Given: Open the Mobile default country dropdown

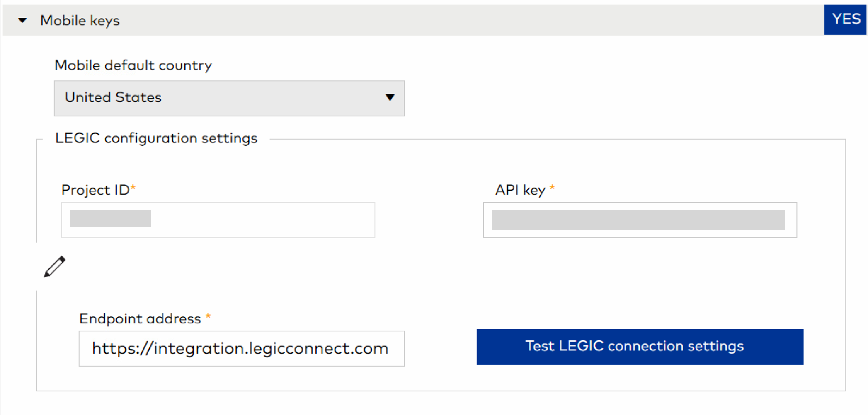Looking at the screenshot, I should click(229, 98).
